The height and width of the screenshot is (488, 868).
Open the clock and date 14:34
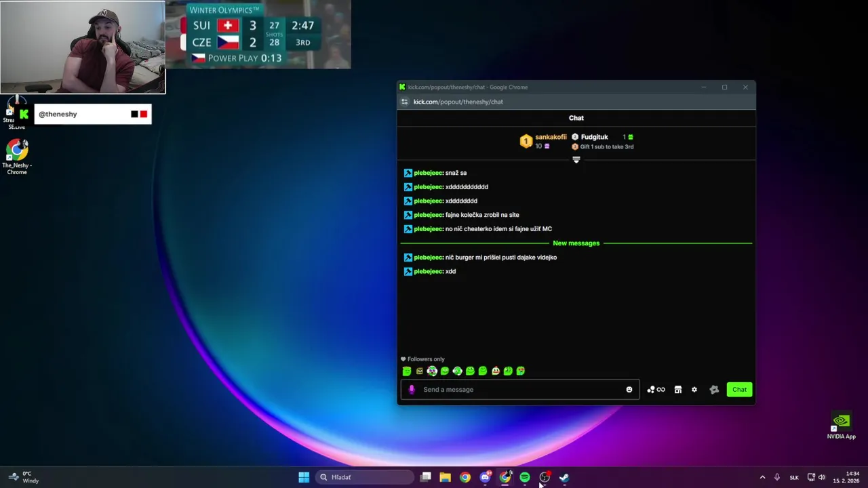pyautogui.click(x=846, y=477)
